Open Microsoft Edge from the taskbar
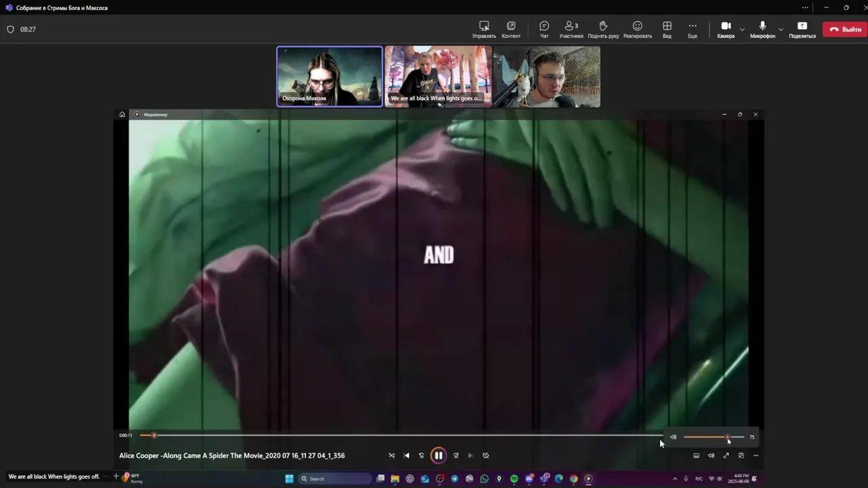 559,479
